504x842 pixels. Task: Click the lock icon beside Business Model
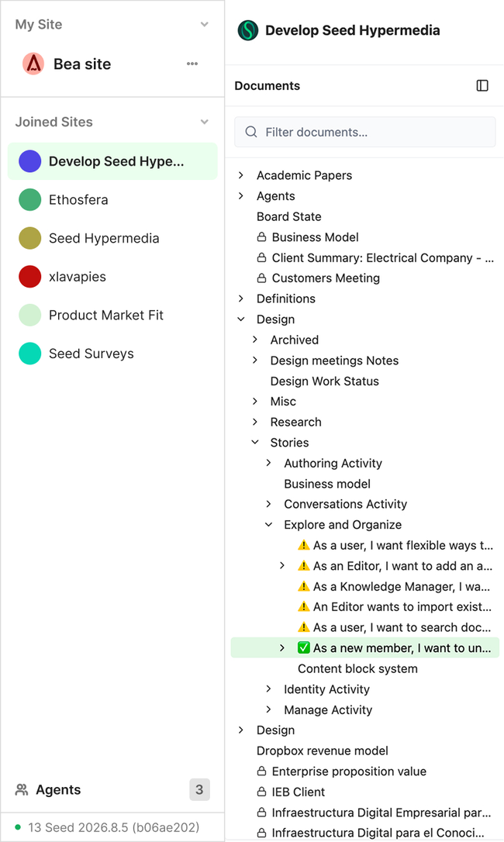[x=261, y=236]
